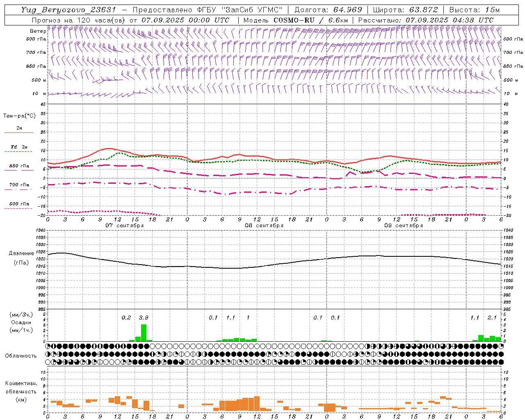Click the (км) unit under convective cloud label
Screen dimensions: 525x420
click(x=21, y=399)
